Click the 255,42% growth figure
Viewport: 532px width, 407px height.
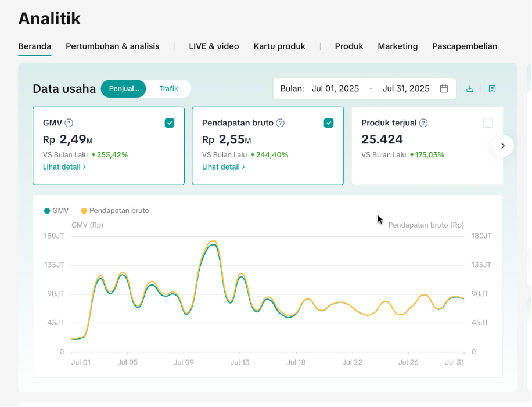[x=112, y=155]
